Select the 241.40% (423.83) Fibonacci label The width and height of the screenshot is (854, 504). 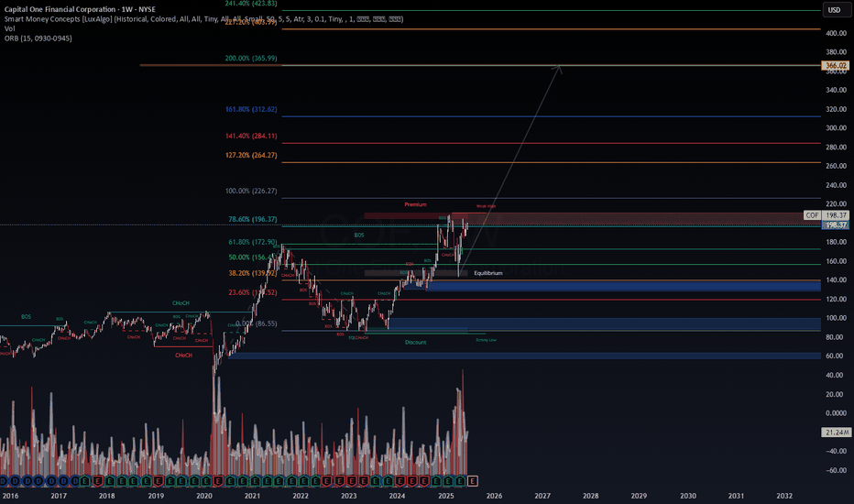[251, 4]
